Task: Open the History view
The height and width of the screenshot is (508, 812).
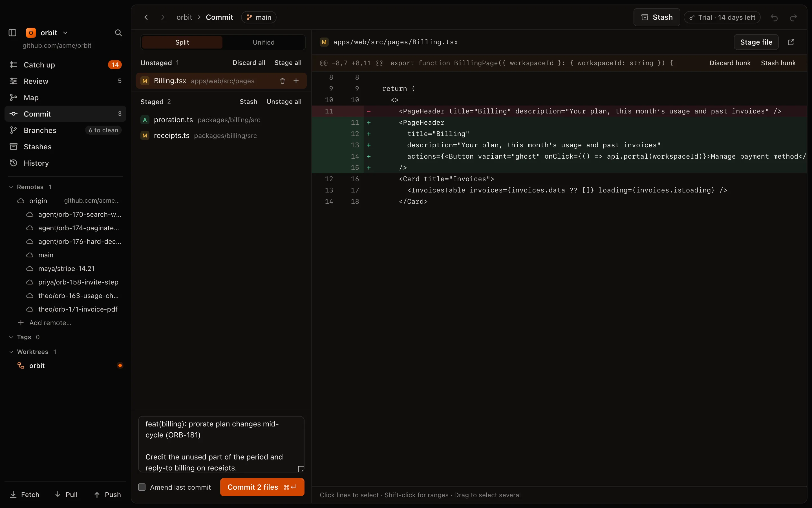Action: [x=65, y=163]
